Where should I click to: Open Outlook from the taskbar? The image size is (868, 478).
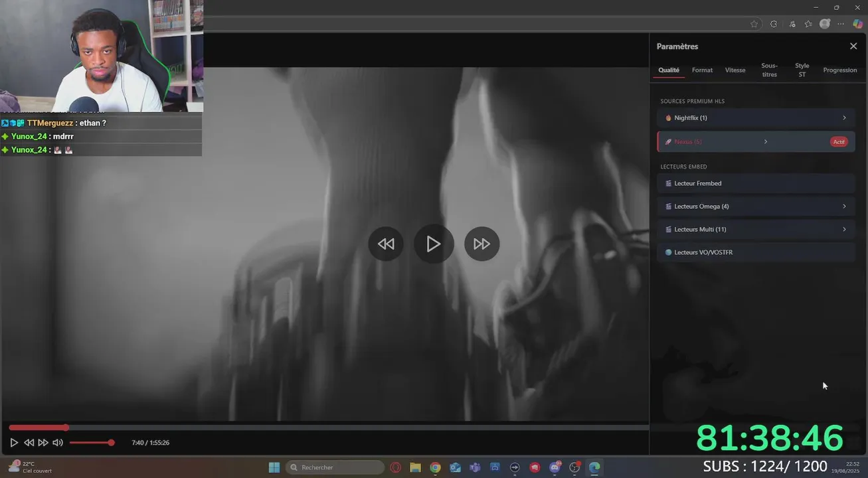pyautogui.click(x=455, y=467)
